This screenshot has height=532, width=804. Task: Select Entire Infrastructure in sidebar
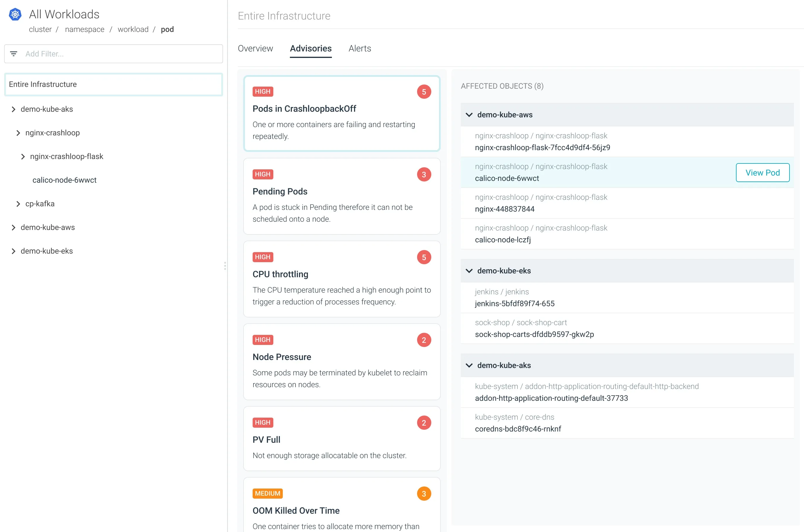pyautogui.click(x=113, y=85)
